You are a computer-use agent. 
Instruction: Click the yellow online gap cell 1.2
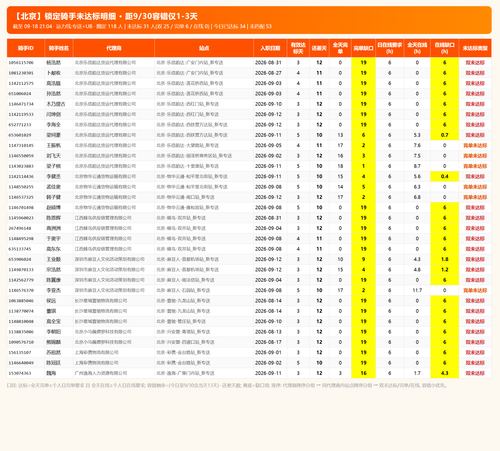tap(444, 269)
